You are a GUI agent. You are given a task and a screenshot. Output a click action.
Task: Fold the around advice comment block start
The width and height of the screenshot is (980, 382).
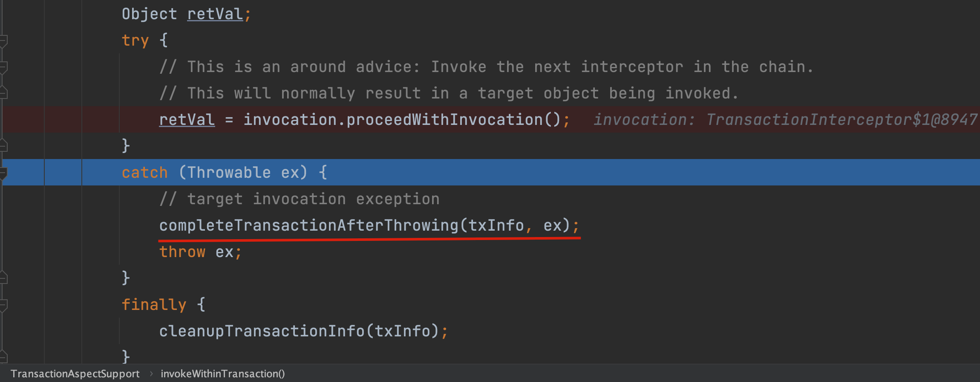click(x=3, y=67)
